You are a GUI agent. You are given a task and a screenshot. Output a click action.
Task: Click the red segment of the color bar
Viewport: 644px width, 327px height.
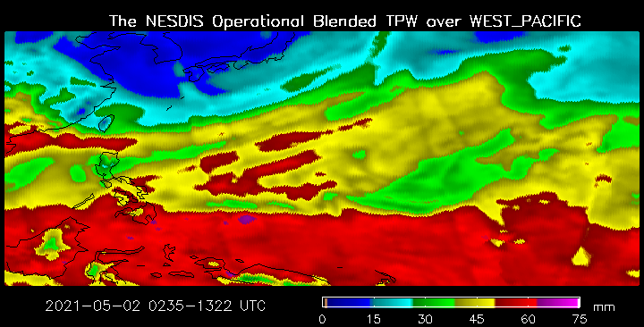click(516, 303)
